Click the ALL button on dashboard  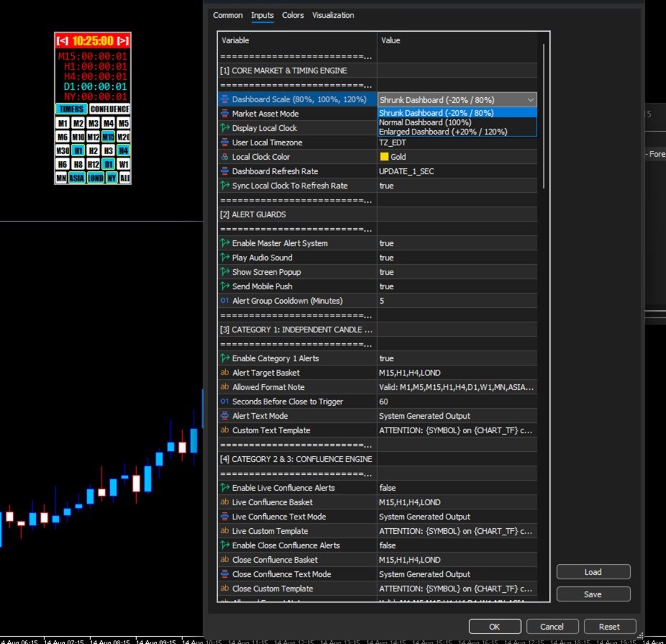(125, 178)
